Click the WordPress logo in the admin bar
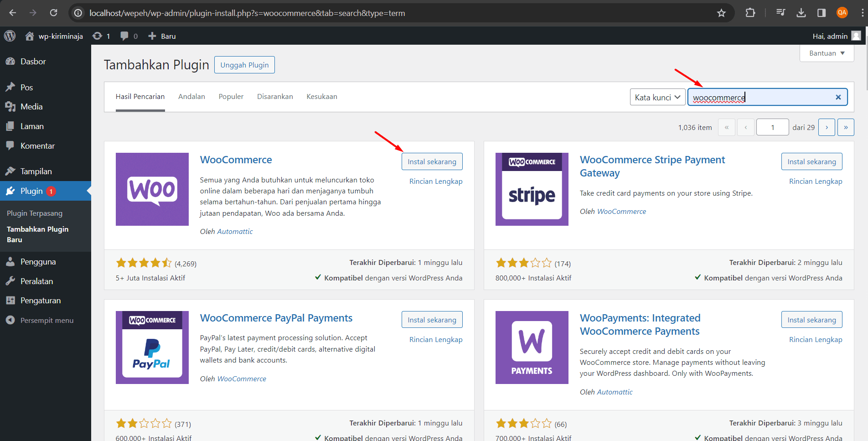868x441 pixels. (x=10, y=36)
